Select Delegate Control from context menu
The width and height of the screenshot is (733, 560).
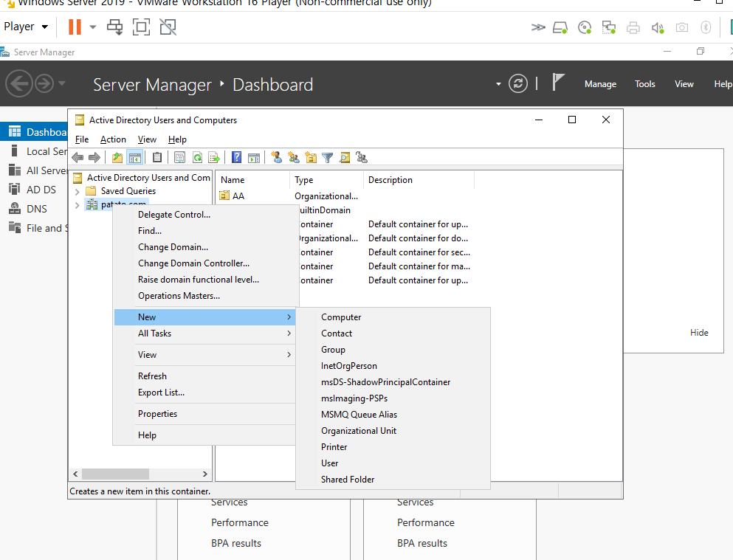[204, 215]
